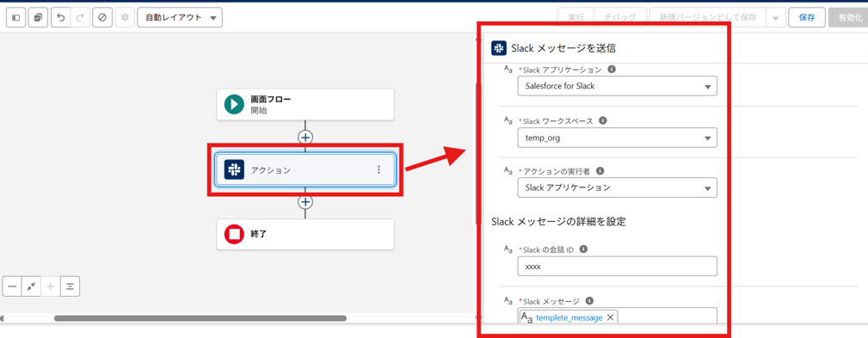Click 新規バージョンとして保存 button

tap(708, 18)
